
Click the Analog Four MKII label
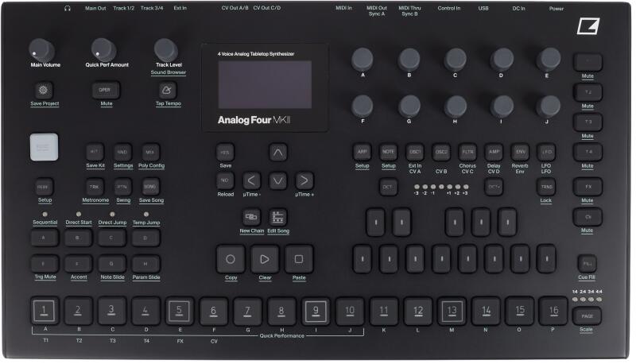click(x=254, y=120)
